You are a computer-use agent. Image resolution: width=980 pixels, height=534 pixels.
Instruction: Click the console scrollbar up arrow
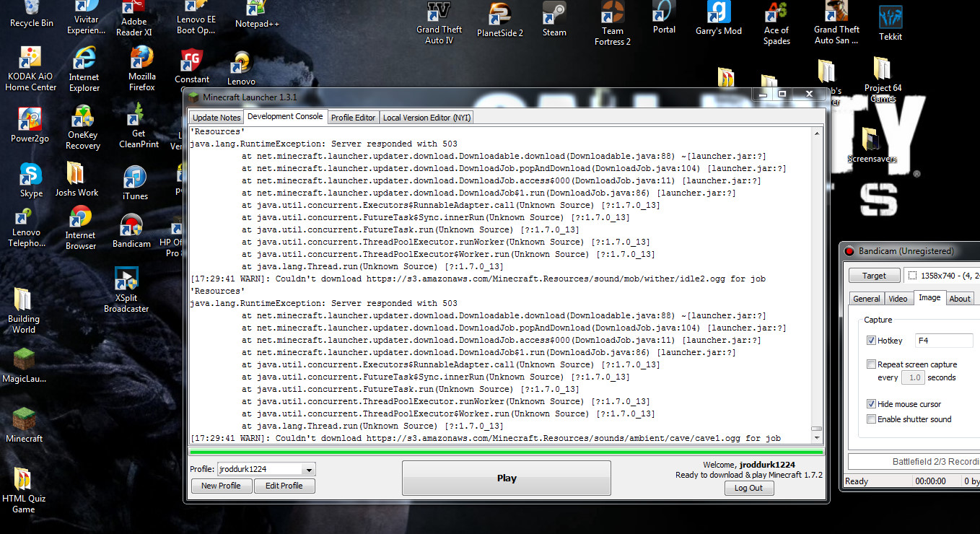point(817,133)
